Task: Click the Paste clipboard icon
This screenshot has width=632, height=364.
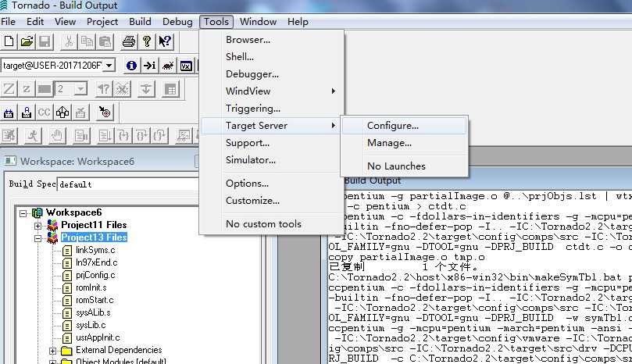Action: 105,41
